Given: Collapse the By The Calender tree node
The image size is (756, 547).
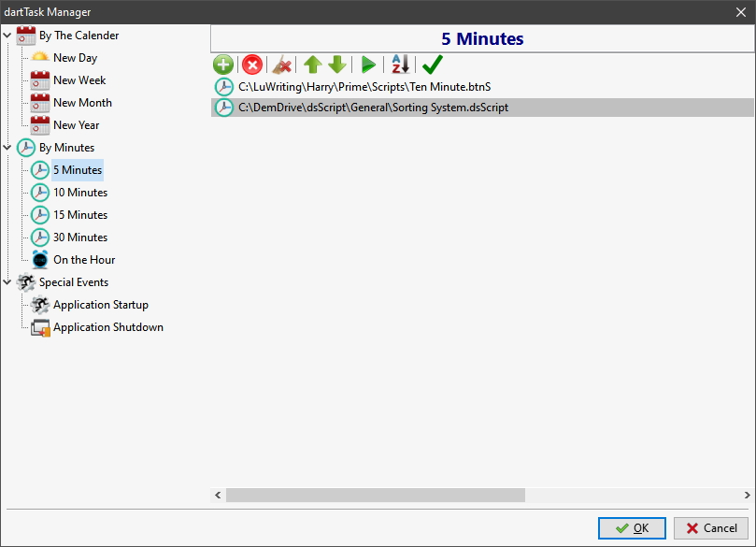Looking at the screenshot, I should (7, 36).
